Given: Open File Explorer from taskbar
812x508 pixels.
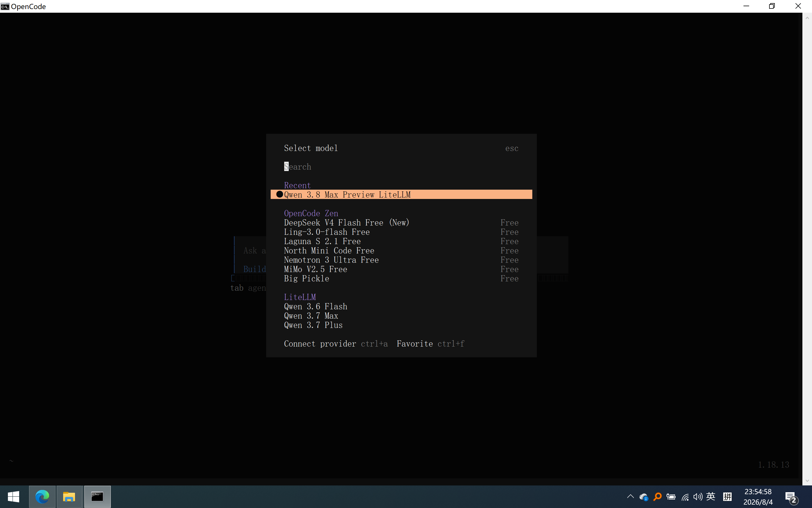Looking at the screenshot, I should coord(69,497).
